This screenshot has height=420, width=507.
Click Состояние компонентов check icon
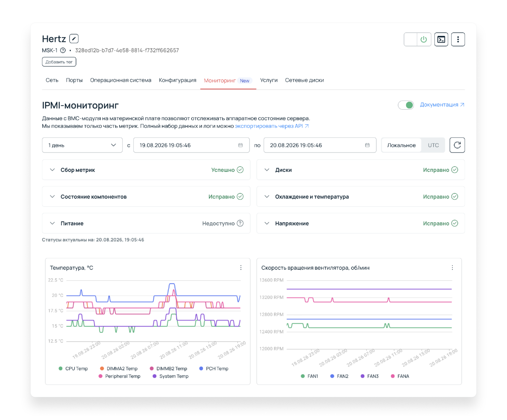[240, 197]
